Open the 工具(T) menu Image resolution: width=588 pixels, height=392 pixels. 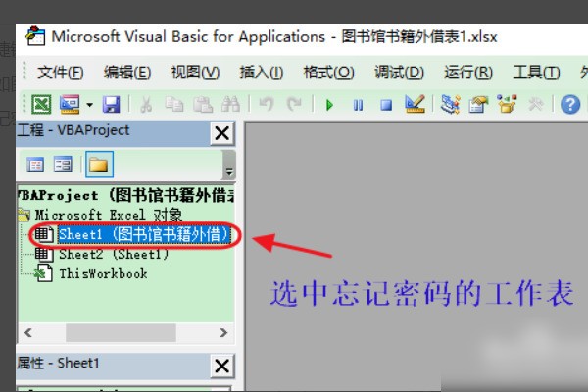536,72
